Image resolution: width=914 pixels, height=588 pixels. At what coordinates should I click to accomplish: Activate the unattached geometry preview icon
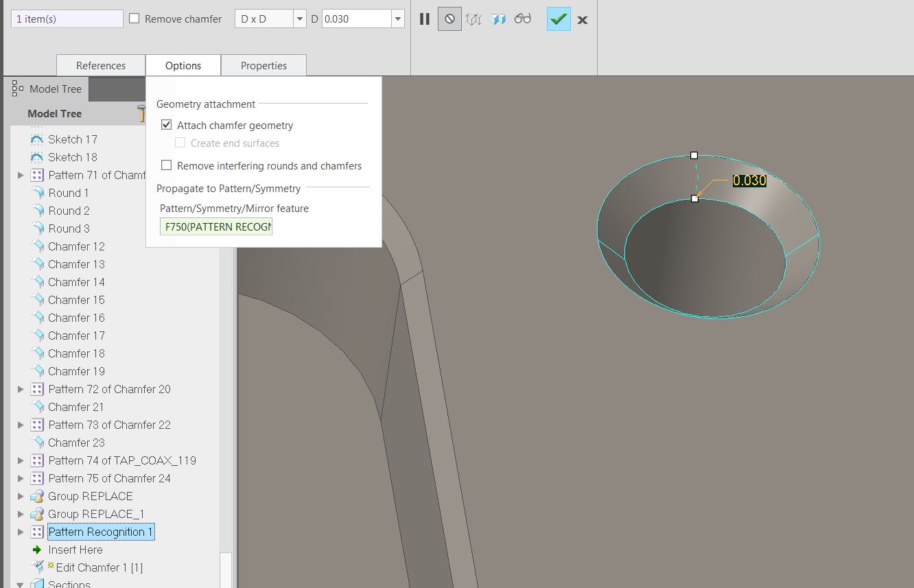pyautogui.click(x=474, y=19)
